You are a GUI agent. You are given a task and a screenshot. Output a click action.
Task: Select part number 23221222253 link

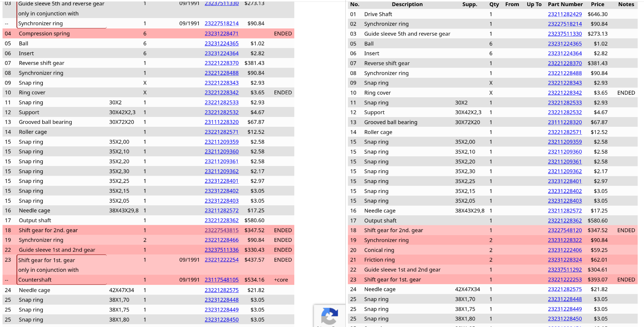pos(564,279)
